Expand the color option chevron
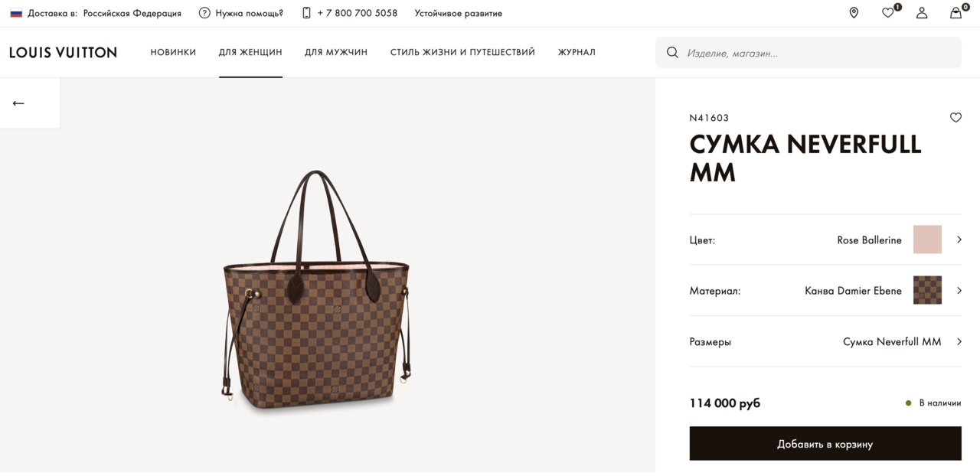Screen dimensions: 980x476 (x=959, y=240)
